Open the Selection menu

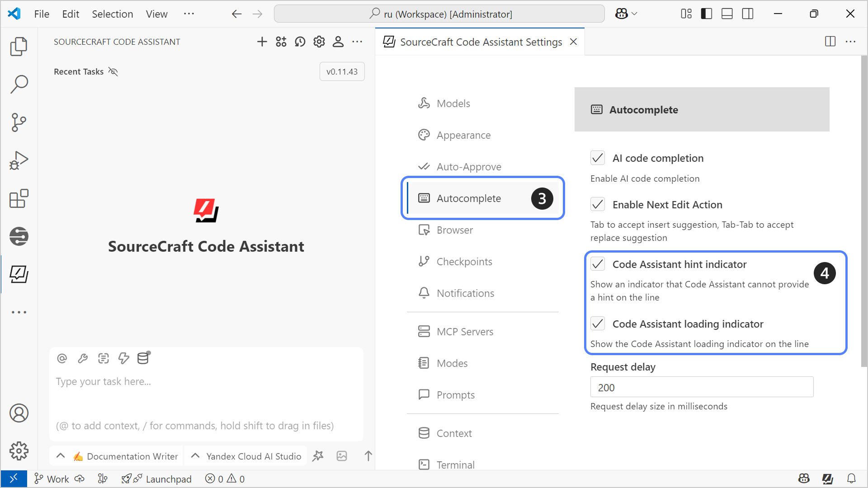(x=112, y=14)
